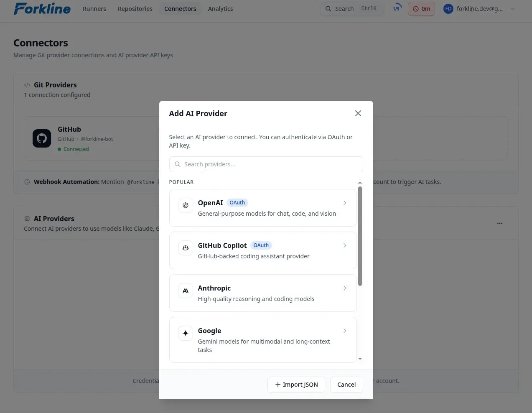This screenshot has width=532, height=413.
Task: Click the Connected status label
Action: [76, 149]
